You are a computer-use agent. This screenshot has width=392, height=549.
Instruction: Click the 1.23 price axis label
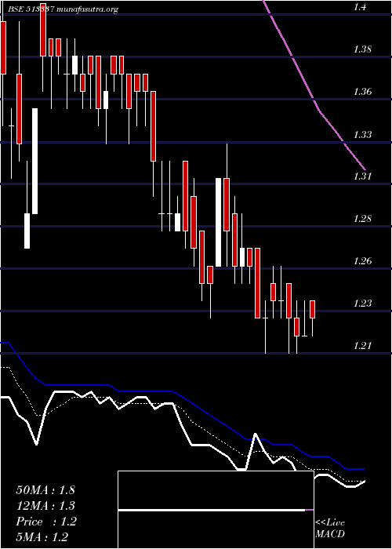362,304
